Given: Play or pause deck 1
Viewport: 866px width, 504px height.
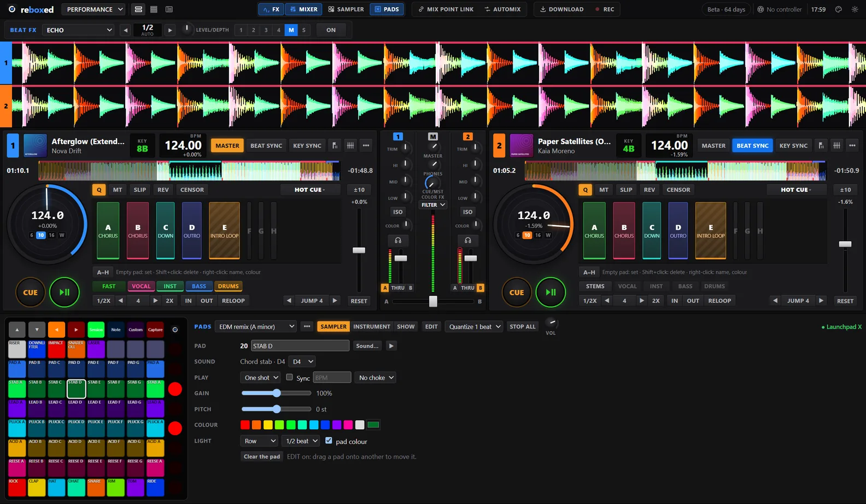Looking at the screenshot, I should 65,292.
